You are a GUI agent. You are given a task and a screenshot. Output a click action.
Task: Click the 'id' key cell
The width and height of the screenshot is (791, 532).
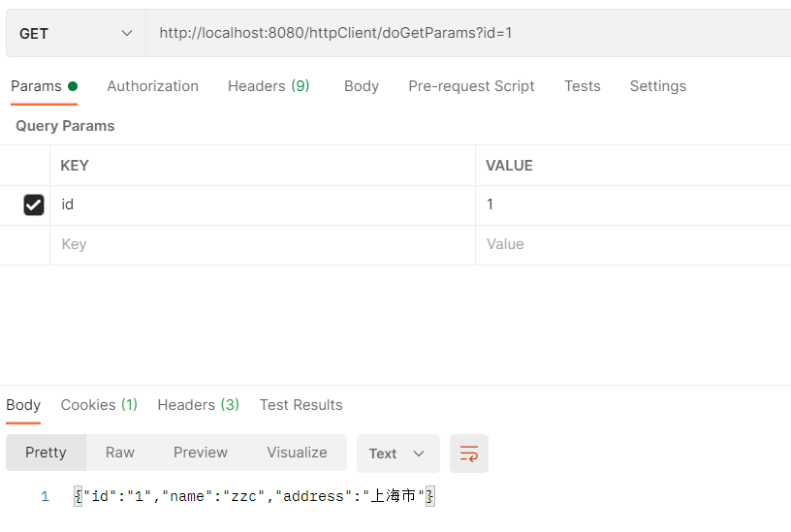tap(263, 204)
